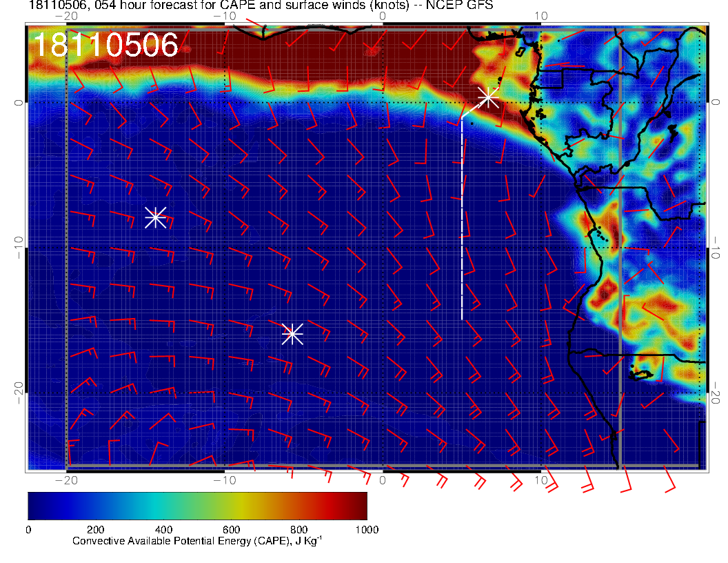This screenshot has height=563, width=728.
Task: Click the top axis longitude label 10
Action: pyautogui.click(x=541, y=17)
